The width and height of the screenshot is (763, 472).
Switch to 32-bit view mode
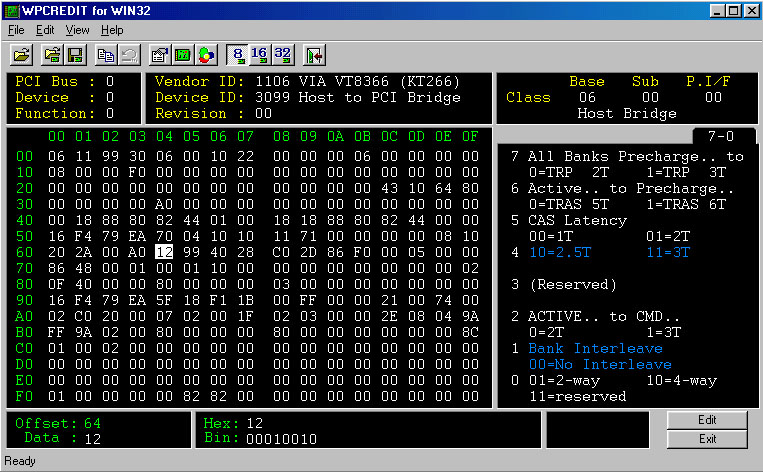(282, 53)
